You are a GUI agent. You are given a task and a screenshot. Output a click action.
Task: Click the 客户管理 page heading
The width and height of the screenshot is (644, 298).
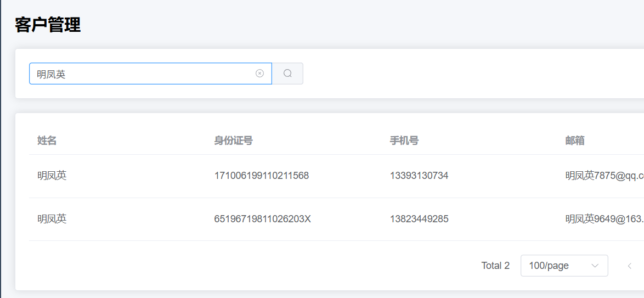pos(48,25)
